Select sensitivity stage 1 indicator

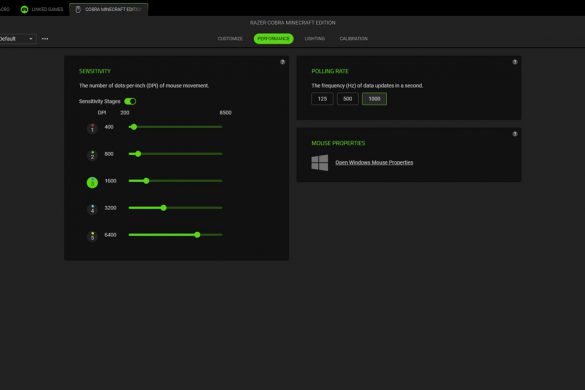point(92,128)
